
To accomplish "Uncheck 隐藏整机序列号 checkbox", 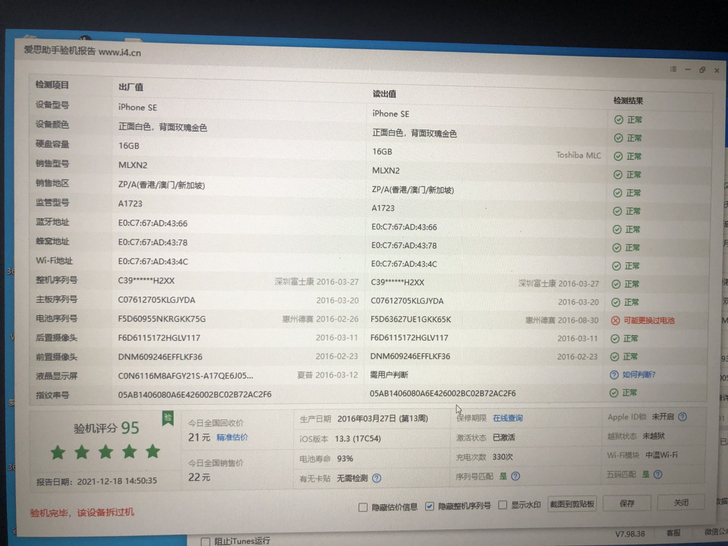I will click(429, 506).
